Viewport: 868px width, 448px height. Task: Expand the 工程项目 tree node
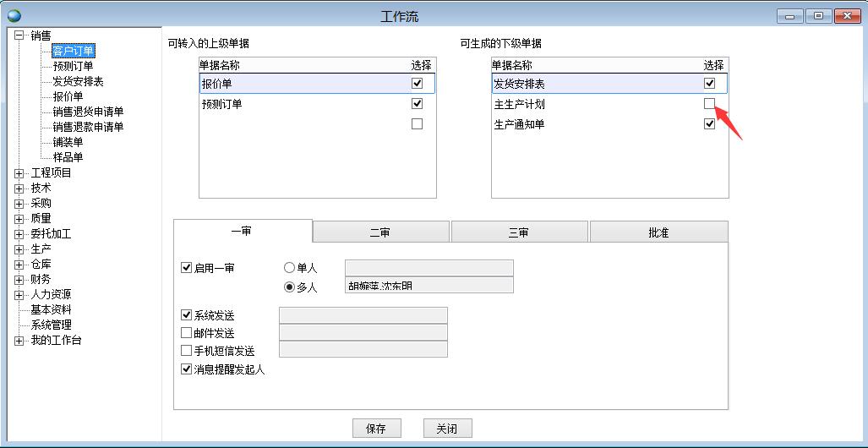19,173
